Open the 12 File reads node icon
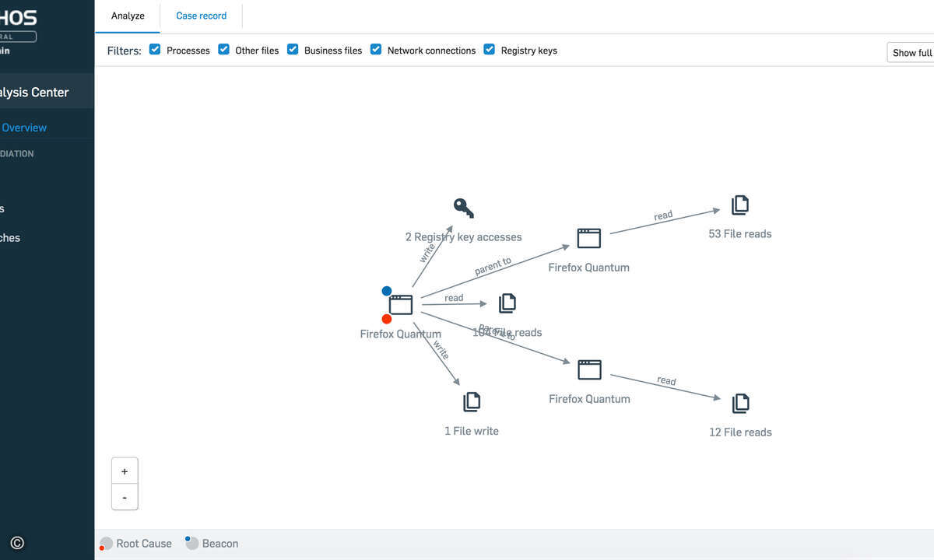Viewport: 934px width, 560px height. pos(740,403)
